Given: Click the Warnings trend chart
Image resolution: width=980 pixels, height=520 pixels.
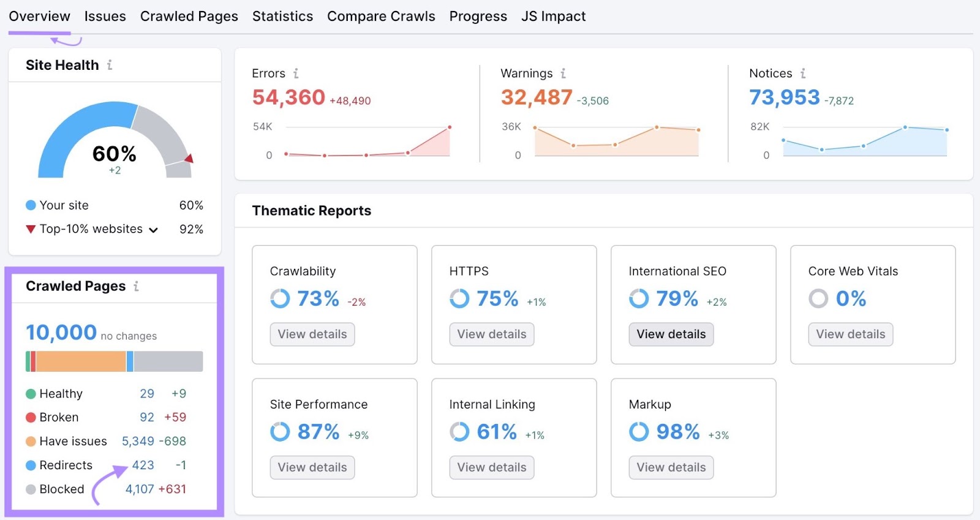Looking at the screenshot, I should (616, 142).
